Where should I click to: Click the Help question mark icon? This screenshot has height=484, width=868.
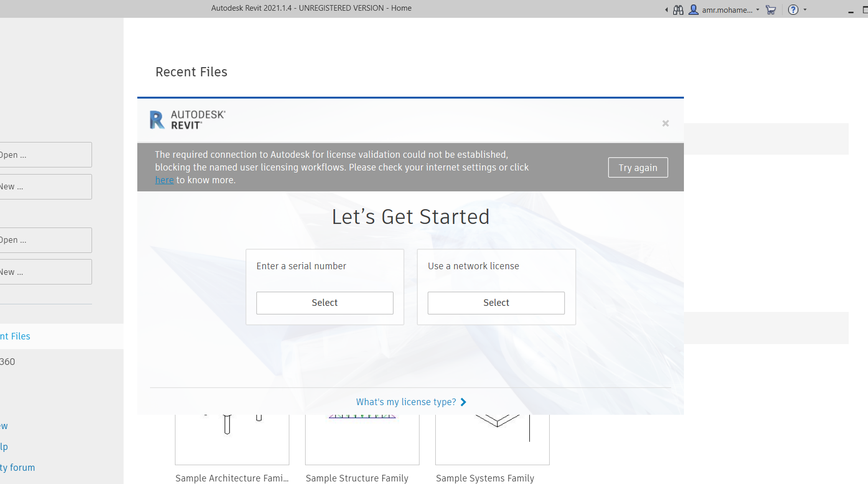pos(793,9)
